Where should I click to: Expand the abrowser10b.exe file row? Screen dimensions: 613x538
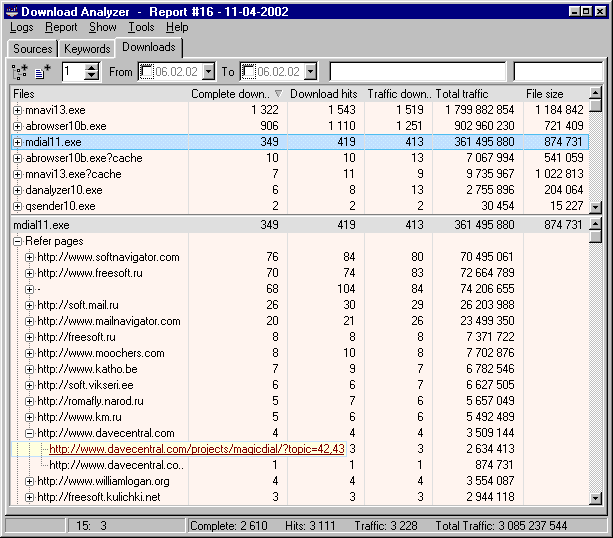pyautogui.click(x=17, y=126)
